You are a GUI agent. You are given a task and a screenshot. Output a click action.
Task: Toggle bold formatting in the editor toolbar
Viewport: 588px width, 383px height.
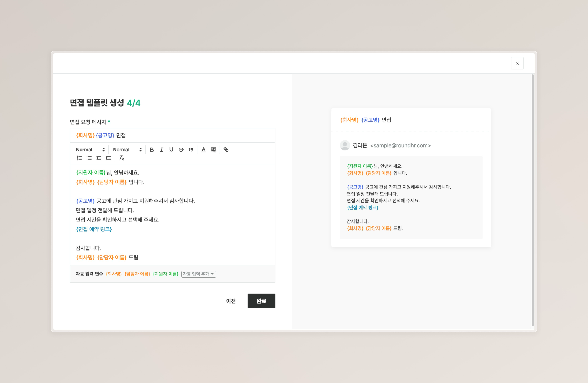(152, 150)
